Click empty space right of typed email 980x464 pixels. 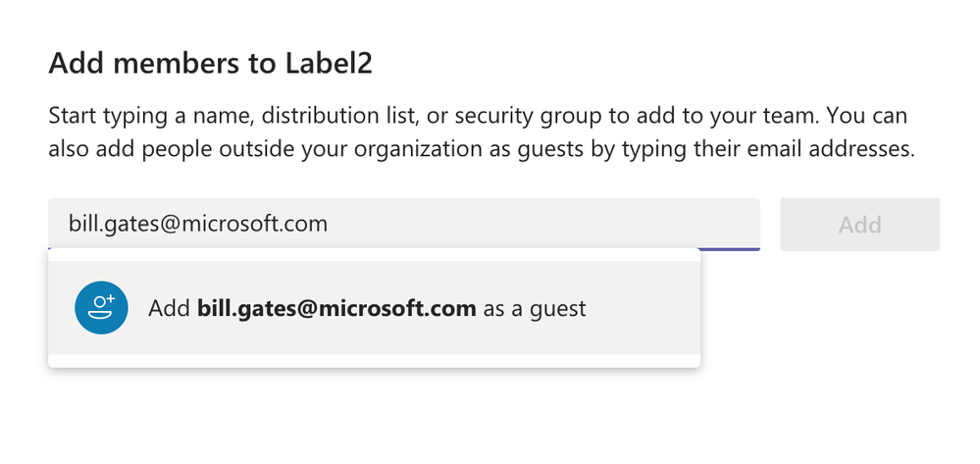[x=549, y=225]
